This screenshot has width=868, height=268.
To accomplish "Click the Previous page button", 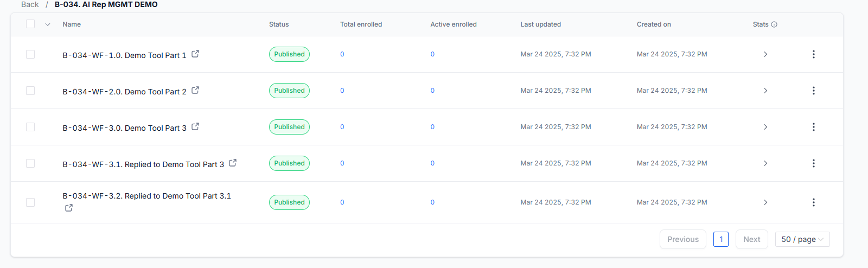I will click(683, 239).
